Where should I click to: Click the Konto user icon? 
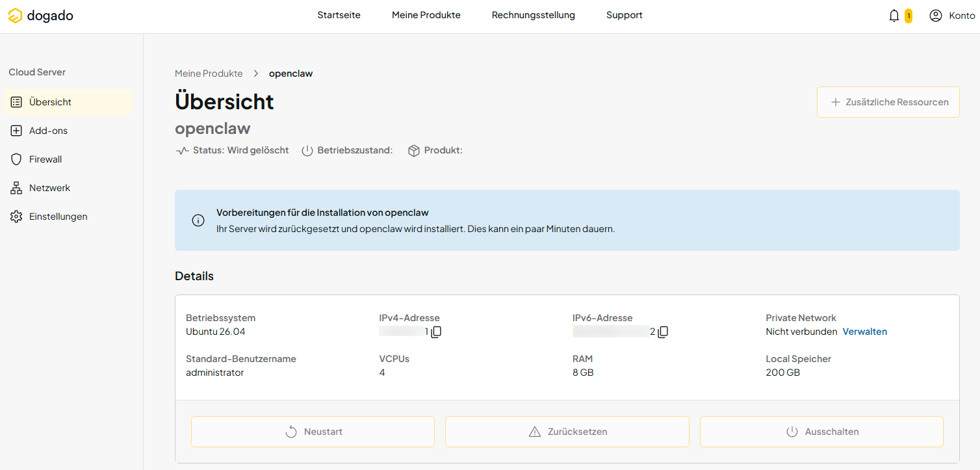click(x=936, y=16)
